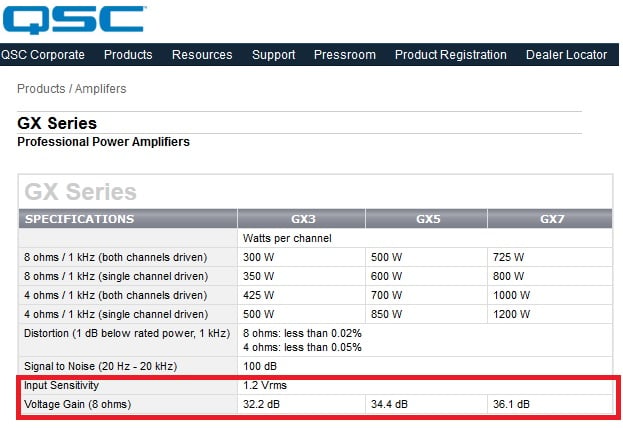Click the Input Sensitivity row label
This screenshot has height=428, width=623.
[61, 385]
